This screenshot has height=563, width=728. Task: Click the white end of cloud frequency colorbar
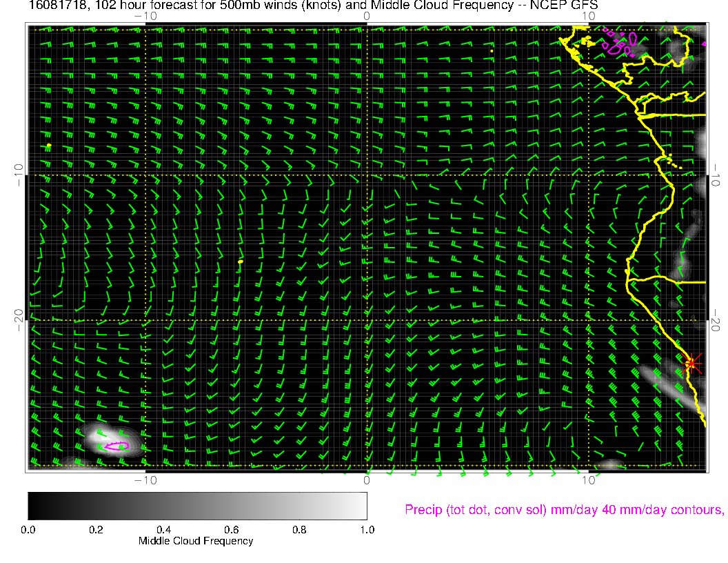tap(360, 505)
